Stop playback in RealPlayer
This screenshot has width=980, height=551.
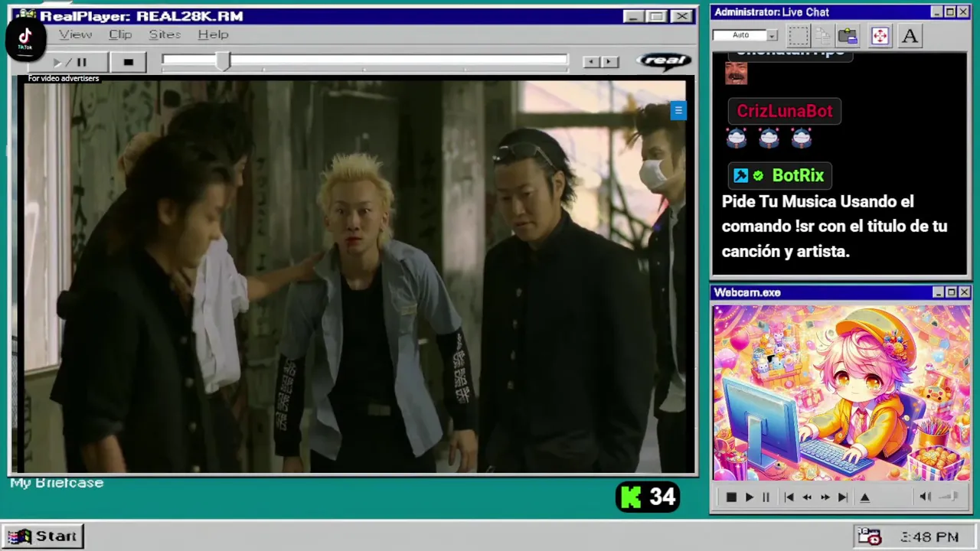(128, 62)
